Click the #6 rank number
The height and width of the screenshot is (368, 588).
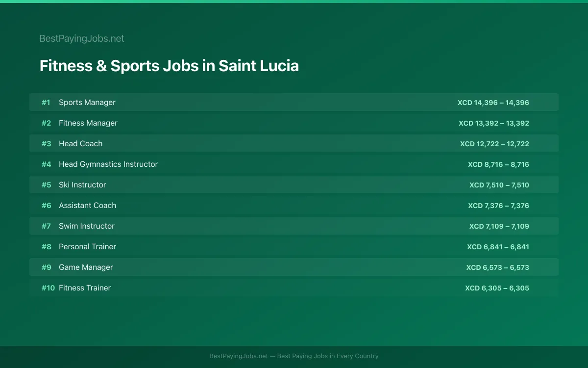(x=46, y=206)
